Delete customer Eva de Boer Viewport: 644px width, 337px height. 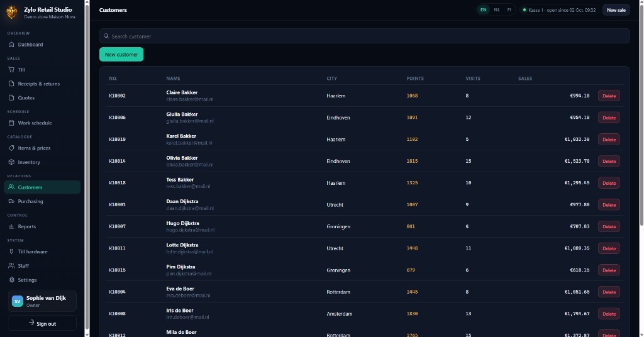coord(609,292)
